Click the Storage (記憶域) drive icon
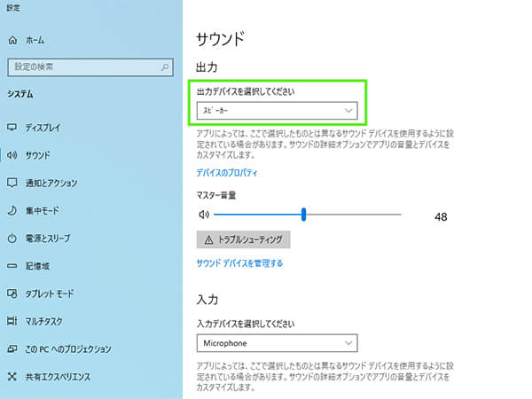 click(12, 266)
